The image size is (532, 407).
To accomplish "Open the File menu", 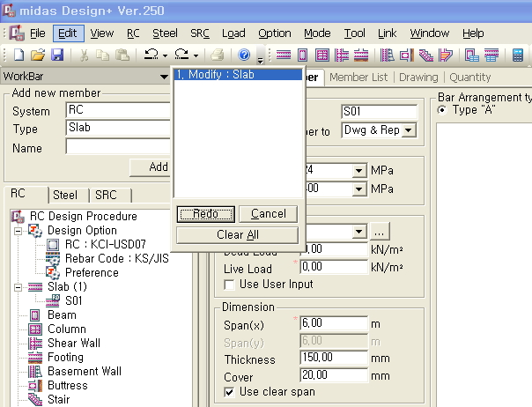I will coord(37,33).
